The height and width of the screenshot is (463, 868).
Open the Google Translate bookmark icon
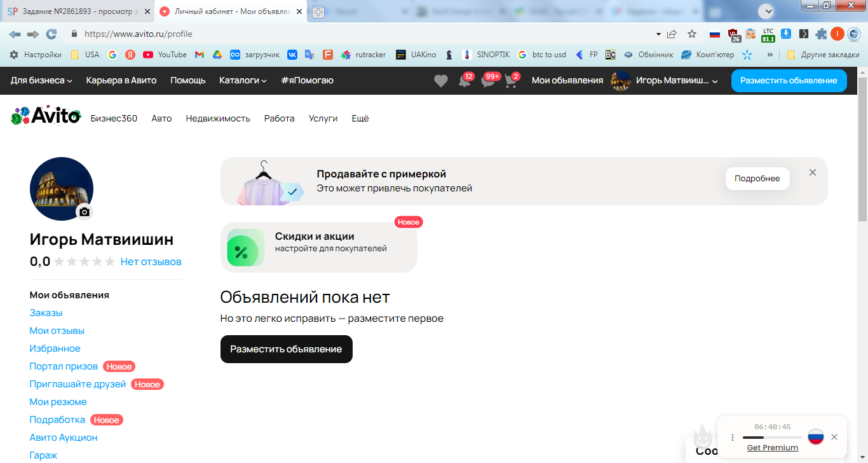point(310,55)
